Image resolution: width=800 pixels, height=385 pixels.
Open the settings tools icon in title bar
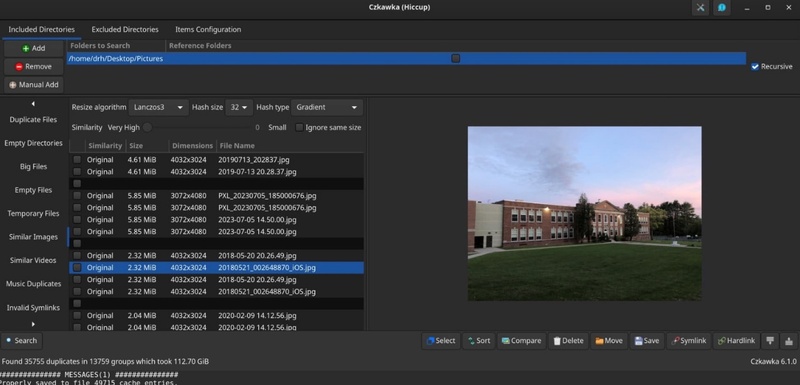pos(700,8)
